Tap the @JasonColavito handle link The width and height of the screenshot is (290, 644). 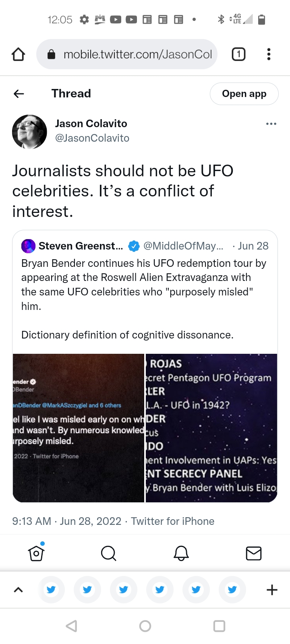coord(92,138)
